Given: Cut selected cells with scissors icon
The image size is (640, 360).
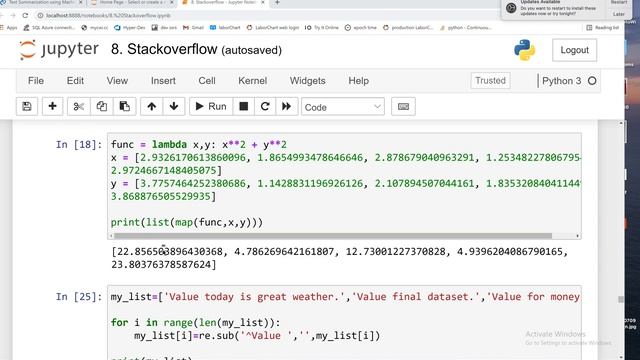Looking at the screenshot, I should (x=78, y=107).
